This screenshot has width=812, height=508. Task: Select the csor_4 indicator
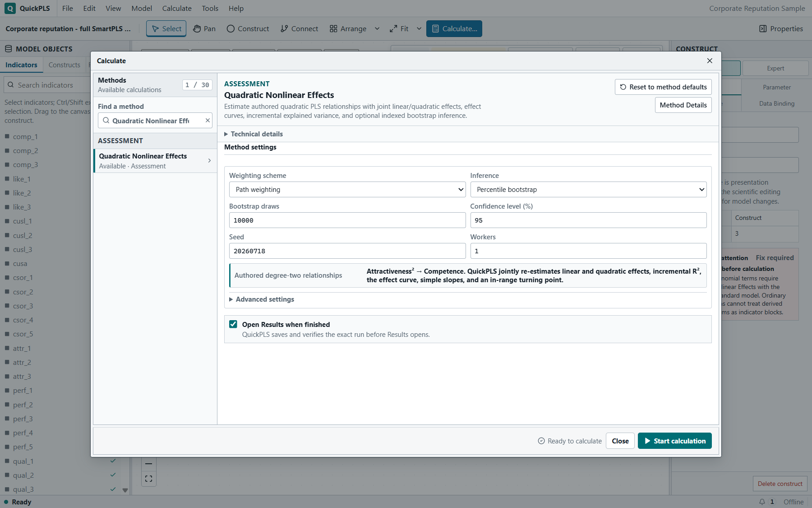click(23, 320)
